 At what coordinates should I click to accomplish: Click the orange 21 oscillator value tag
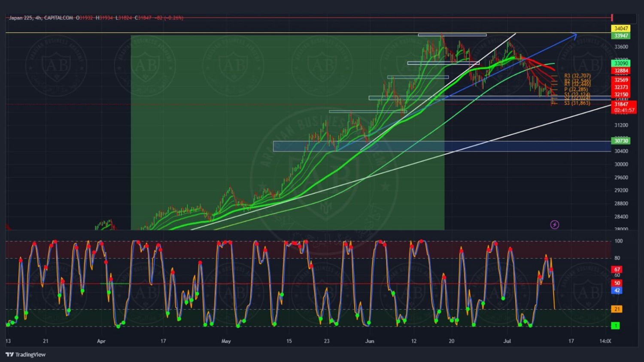617,309
